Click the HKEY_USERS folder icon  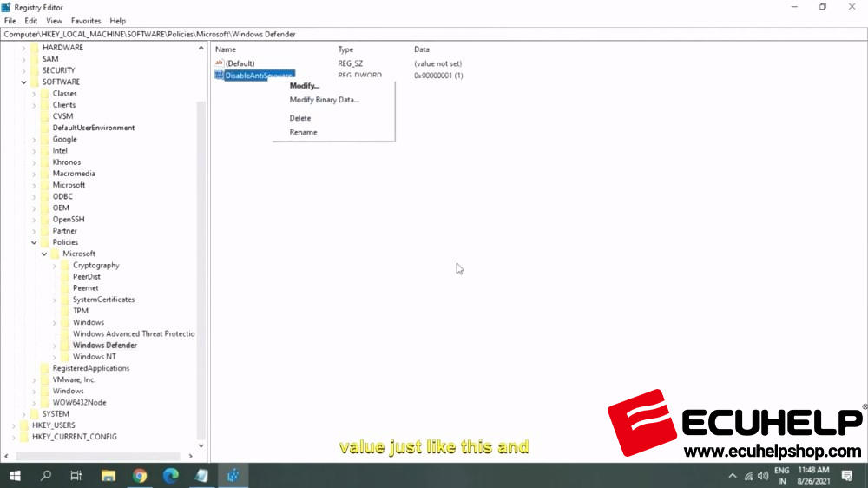24,425
